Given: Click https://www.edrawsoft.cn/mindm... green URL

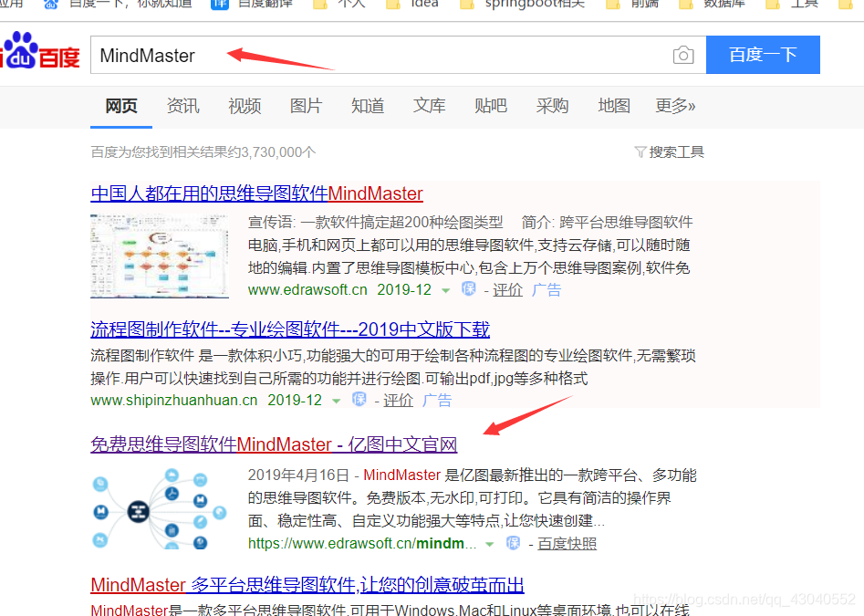Looking at the screenshot, I should [362, 544].
